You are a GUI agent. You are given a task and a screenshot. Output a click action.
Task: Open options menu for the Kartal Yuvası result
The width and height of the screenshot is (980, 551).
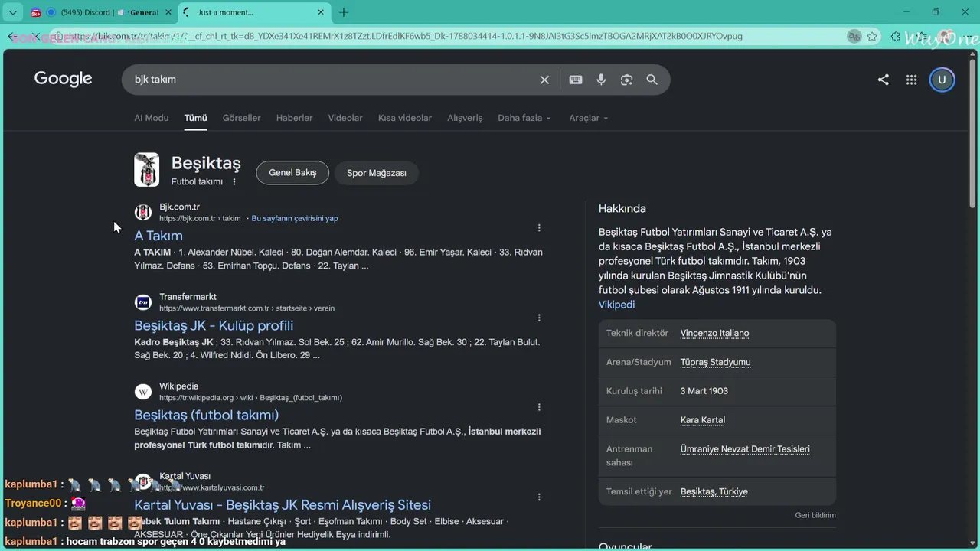coord(539,497)
